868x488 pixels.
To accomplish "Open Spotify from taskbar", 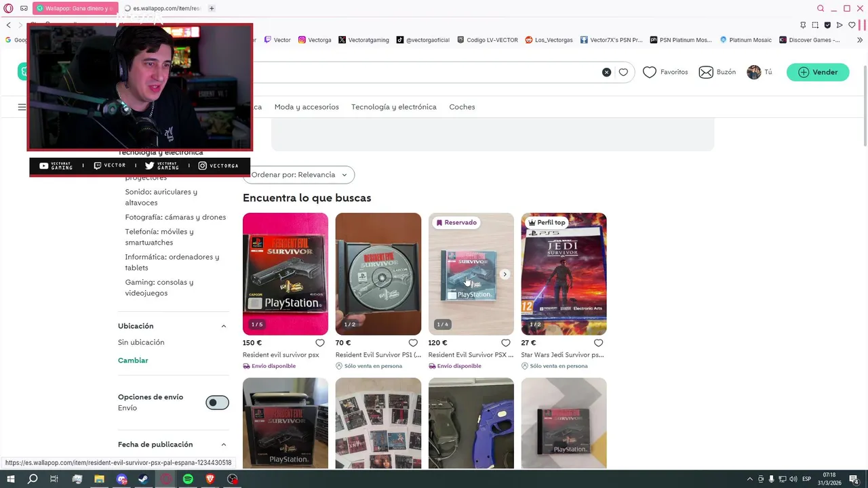I will (188, 479).
